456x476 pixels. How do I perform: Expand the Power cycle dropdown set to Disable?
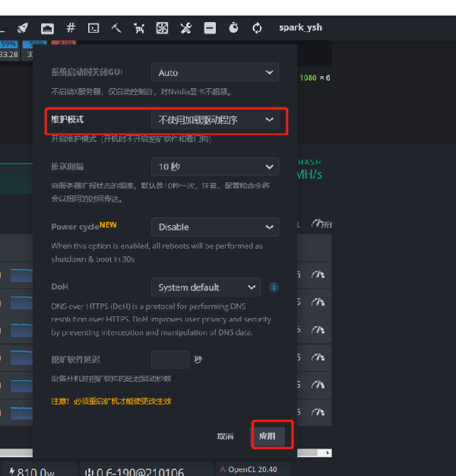[215, 227]
